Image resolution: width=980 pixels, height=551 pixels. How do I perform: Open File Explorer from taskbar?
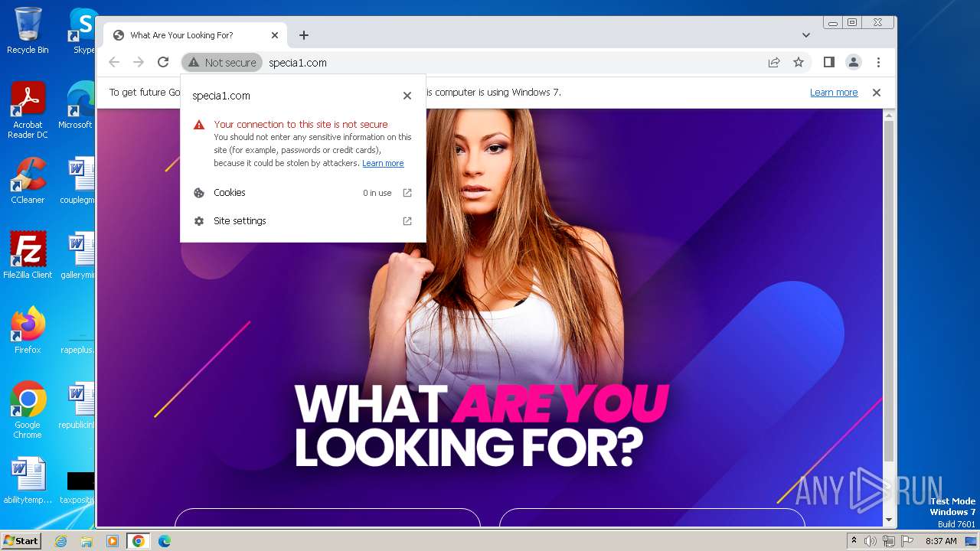[x=87, y=541]
